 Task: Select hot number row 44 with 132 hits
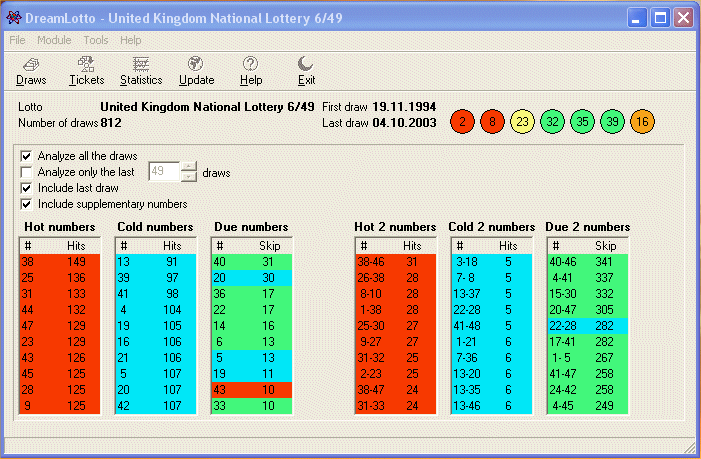[60, 310]
